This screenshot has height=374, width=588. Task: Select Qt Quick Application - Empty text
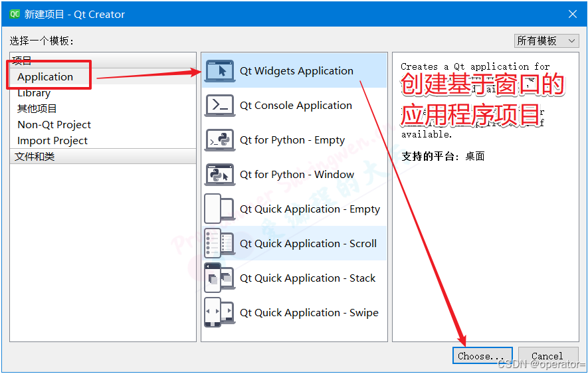(x=310, y=209)
